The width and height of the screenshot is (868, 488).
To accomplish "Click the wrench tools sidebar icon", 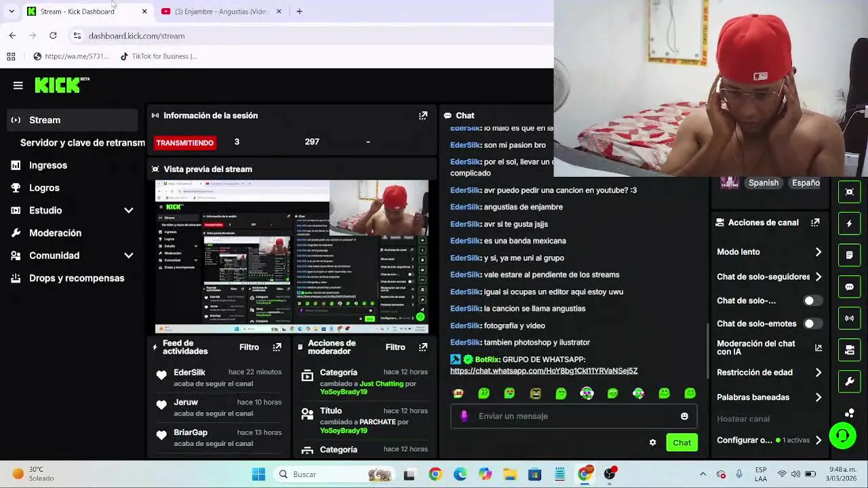I will click(849, 382).
